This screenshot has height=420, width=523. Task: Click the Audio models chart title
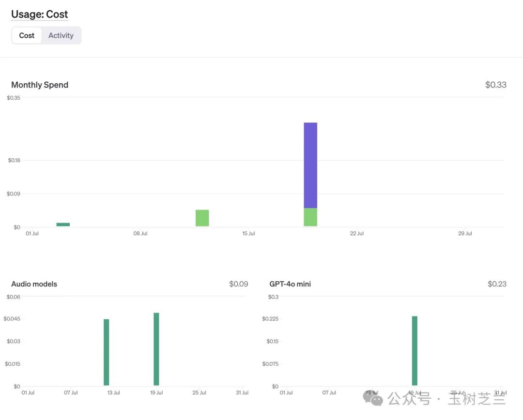[34, 284]
